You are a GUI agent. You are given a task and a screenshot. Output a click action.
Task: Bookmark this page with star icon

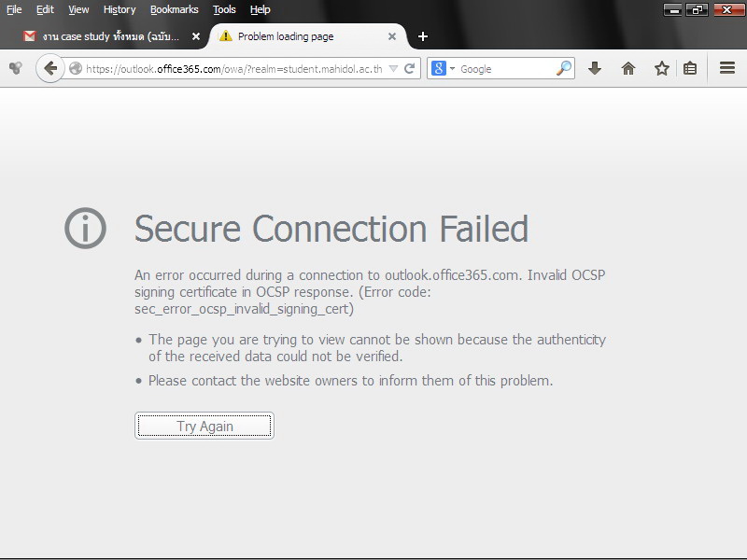click(x=661, y=68)
